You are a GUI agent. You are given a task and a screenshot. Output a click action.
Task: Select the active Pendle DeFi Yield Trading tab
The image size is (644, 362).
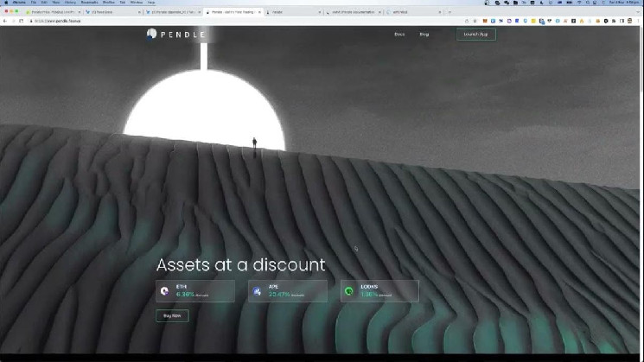233,12
